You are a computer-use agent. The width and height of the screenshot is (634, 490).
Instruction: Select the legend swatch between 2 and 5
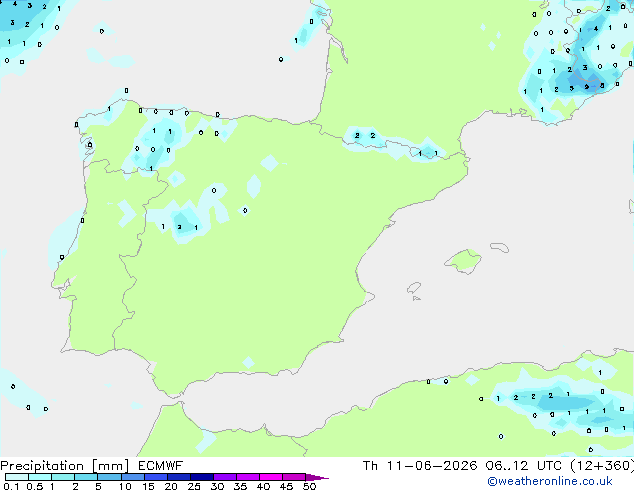point(86,477)
